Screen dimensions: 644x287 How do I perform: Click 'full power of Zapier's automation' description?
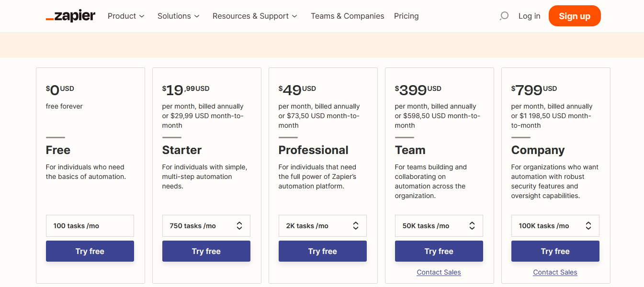[317, 177]
